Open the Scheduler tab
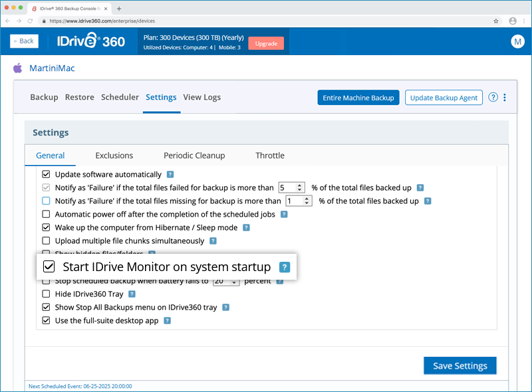This screenshot has height=392, width=532. [x=120, y=97]
